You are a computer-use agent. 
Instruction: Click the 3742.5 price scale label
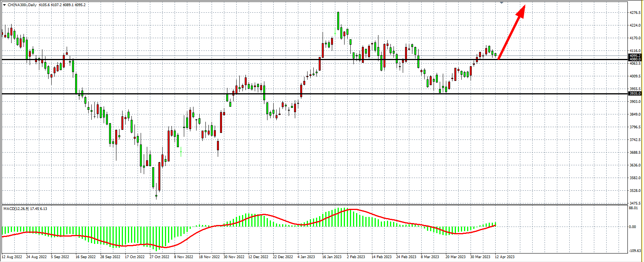pos(635,140)
